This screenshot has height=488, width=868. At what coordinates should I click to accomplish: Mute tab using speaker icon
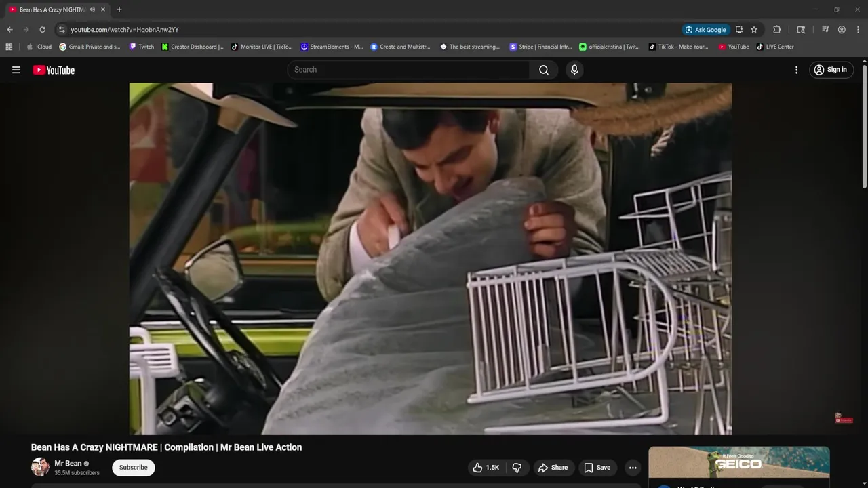point(92,9)
